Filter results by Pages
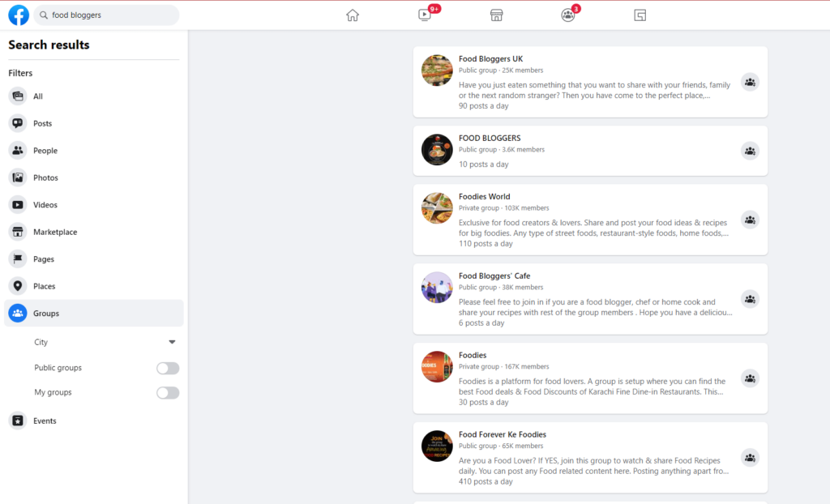This screenshot has width=830, height=504. click(x=44, y=259)
